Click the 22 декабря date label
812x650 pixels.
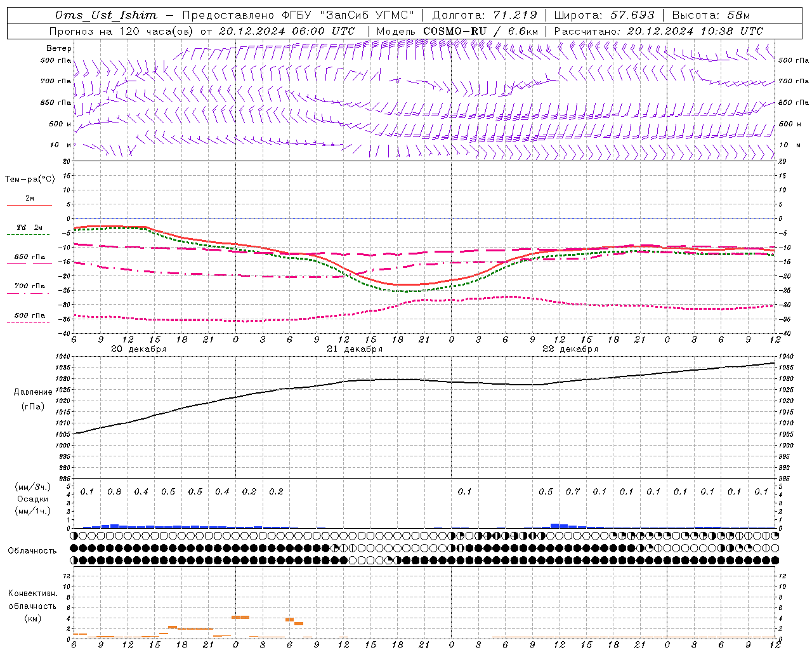(x=570, y=349)
